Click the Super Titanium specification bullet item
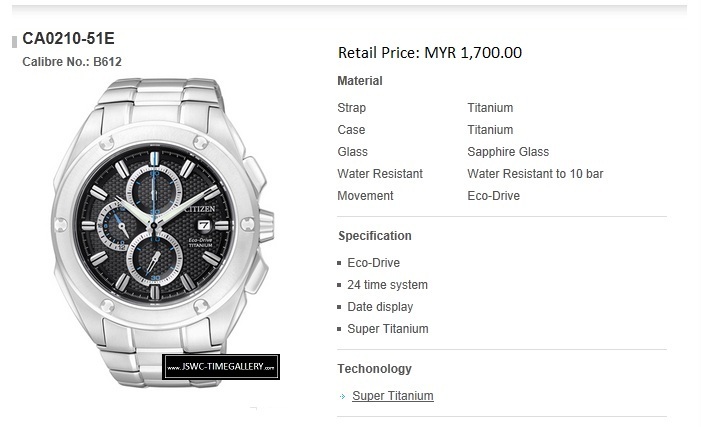 tap(388, 329)
